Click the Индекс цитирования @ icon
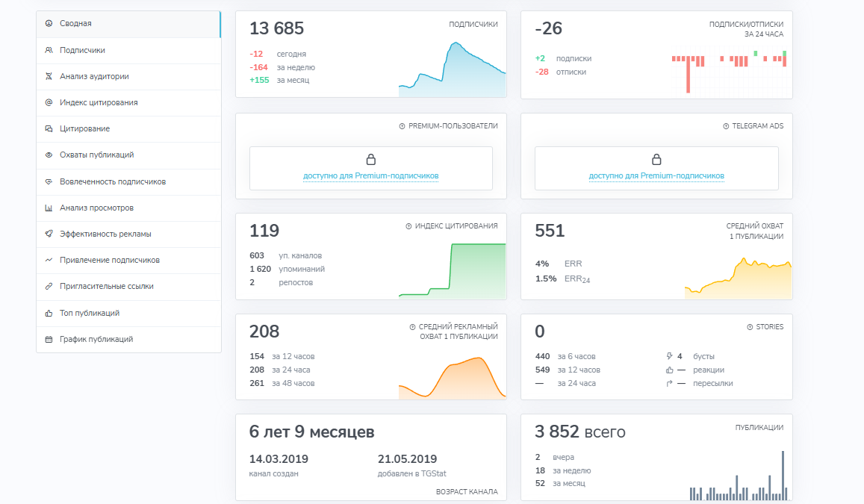Viewport: 864px width, 504px height. (x=49, y=102)
